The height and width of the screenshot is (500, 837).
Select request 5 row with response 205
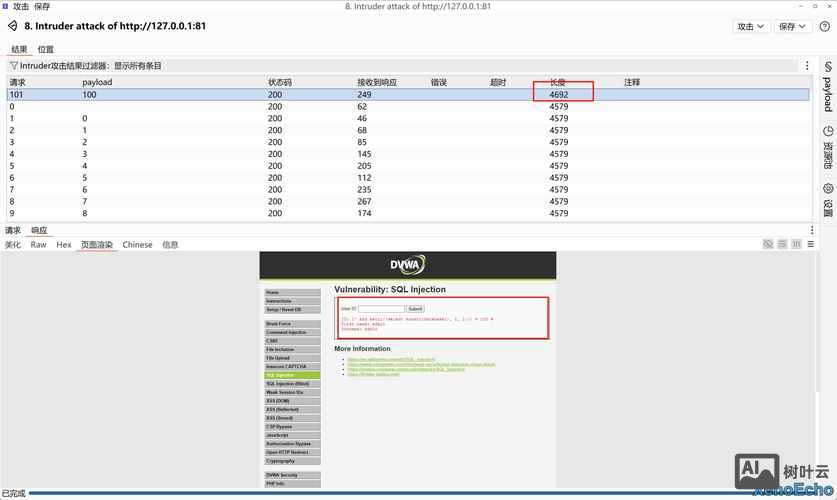(408, 165)
